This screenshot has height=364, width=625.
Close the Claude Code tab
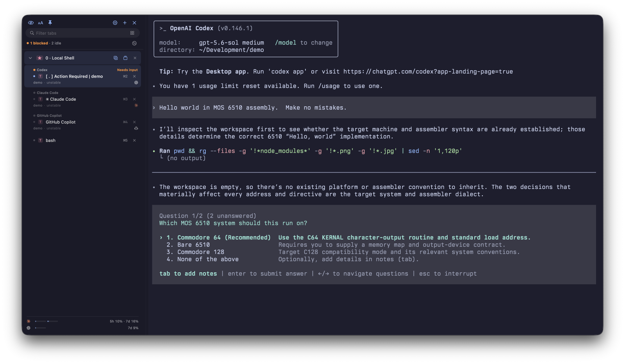click(x=134, y=99)
